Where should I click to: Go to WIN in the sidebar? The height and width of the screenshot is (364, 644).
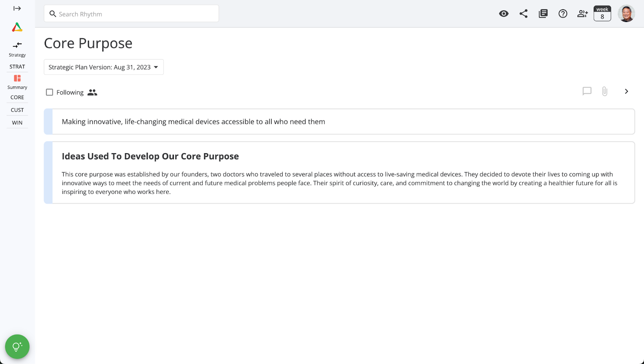17,123
